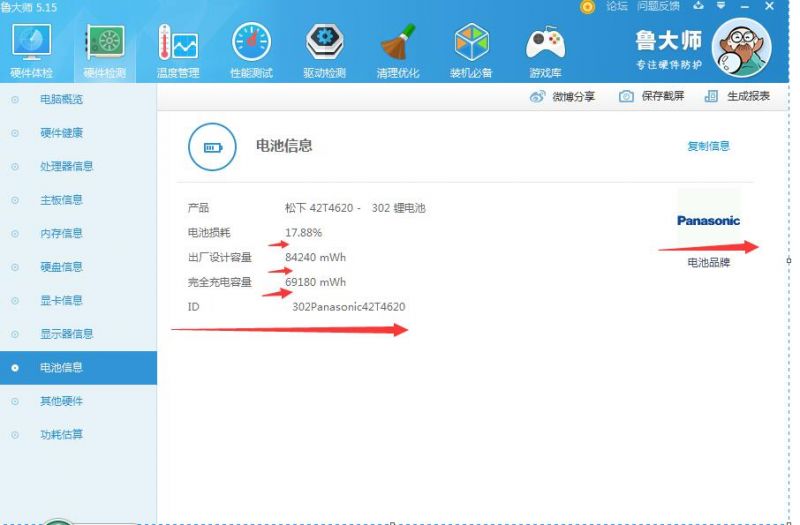Image resolution: width=800 pixels, height=525 pixels.
Task: Click the Panasonic brand logo
Action: coord(708,220)
